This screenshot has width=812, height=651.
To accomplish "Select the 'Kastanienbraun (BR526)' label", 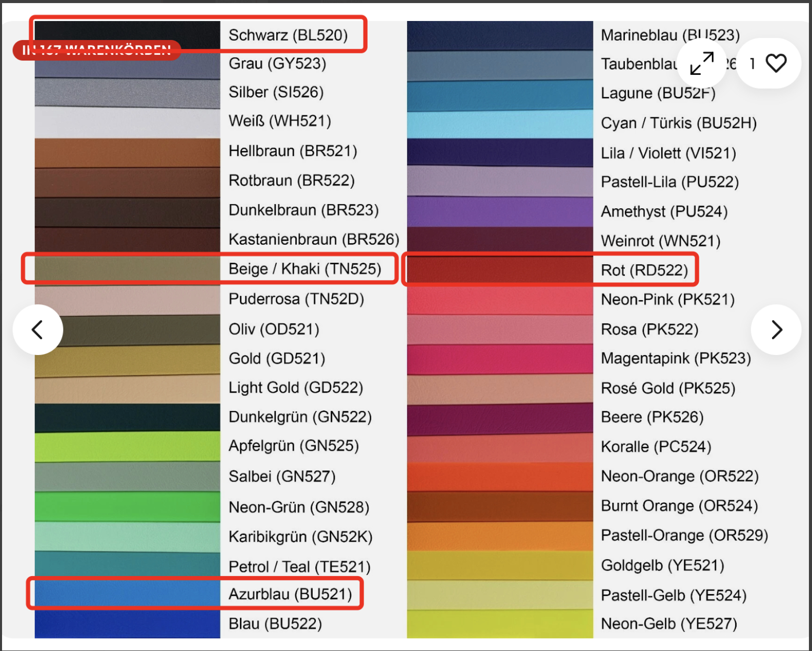I will tap(314, 240).
